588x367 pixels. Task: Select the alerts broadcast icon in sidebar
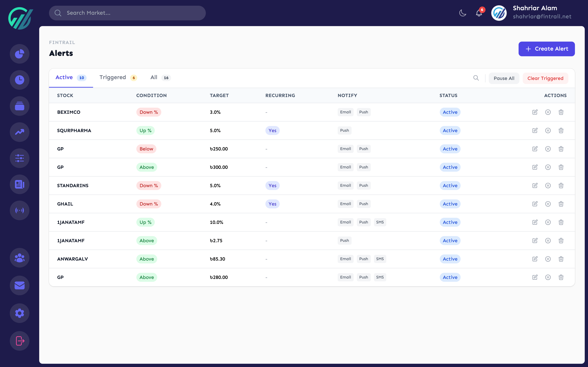click(x=19, y=210)
